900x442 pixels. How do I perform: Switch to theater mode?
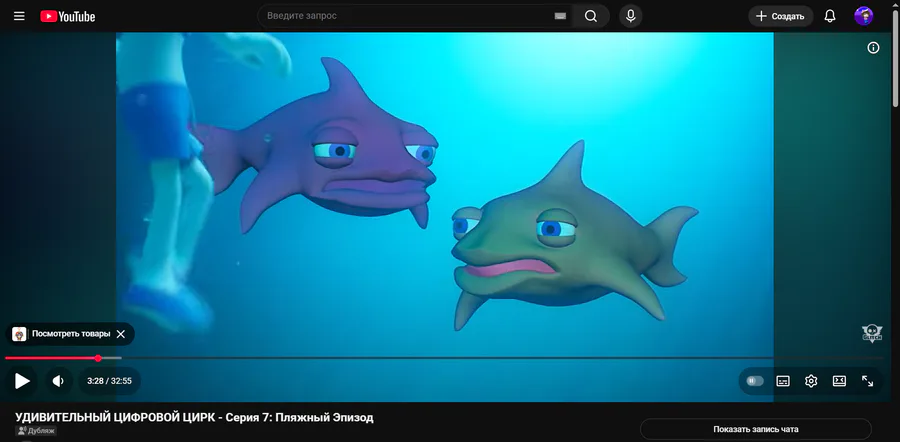point(839,381)
